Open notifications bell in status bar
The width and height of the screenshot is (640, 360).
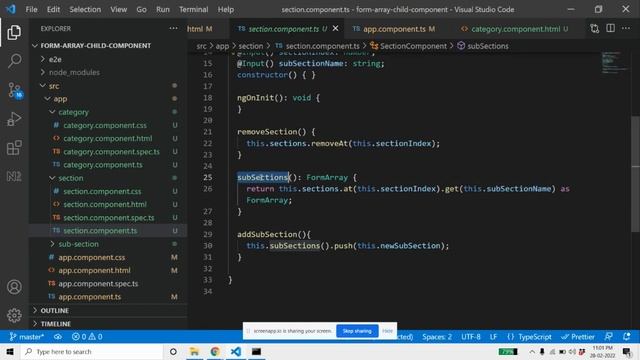coord(627,337)
